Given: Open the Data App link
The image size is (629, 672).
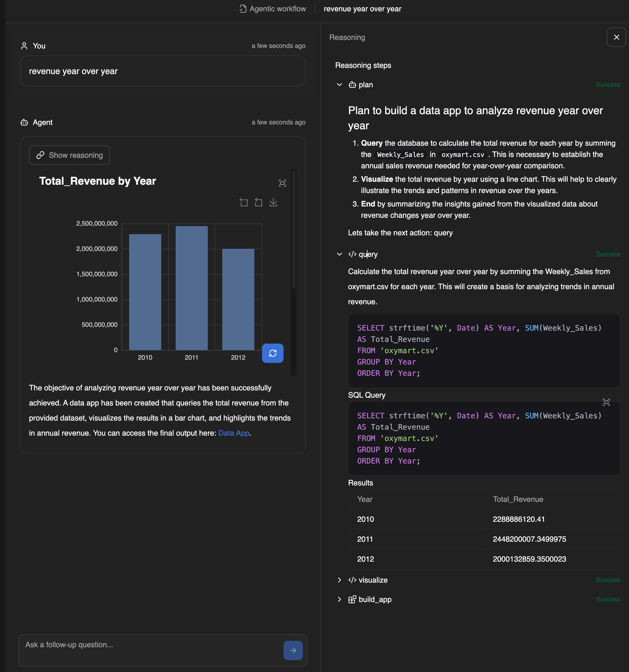Looking at the screenshot, I should (234, 433).
